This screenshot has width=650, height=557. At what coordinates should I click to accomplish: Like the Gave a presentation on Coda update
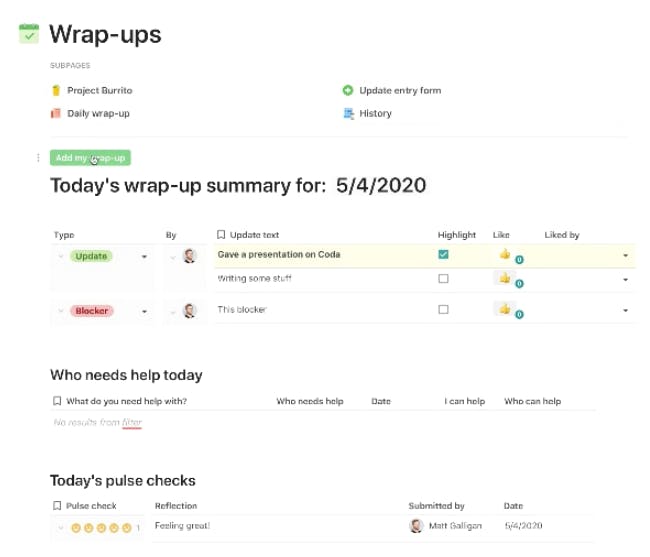[504, 254]
